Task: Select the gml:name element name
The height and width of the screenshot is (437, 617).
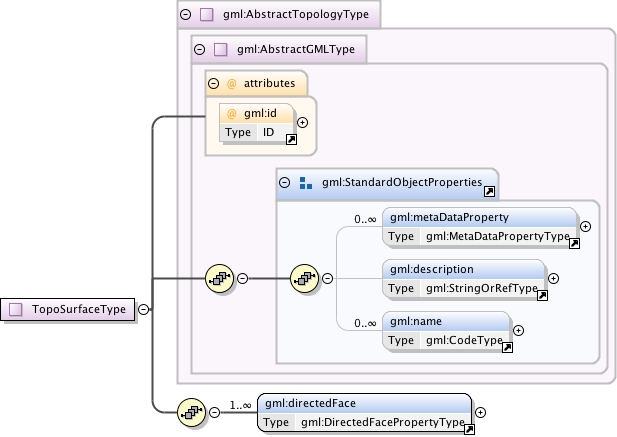Action: pos(416,321)
